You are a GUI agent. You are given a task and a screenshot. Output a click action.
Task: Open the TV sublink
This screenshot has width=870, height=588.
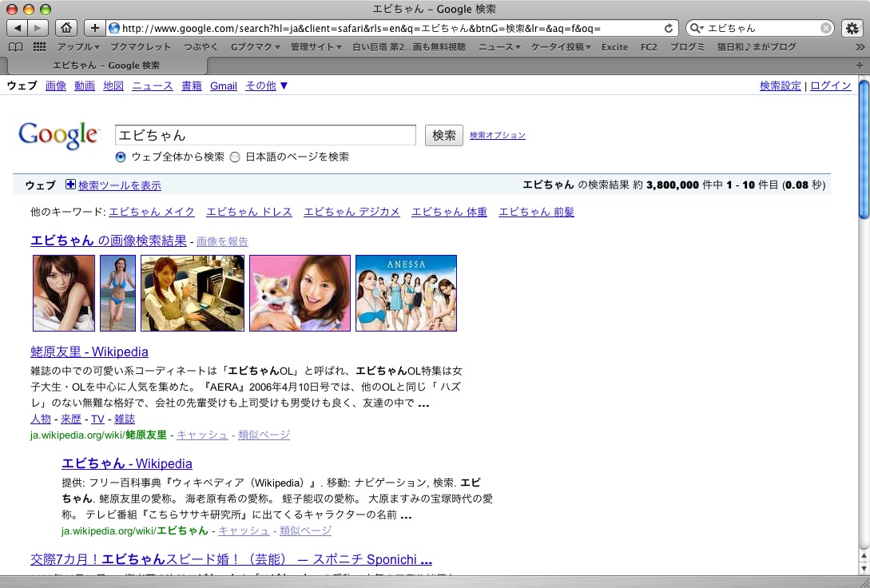(97, 419)
